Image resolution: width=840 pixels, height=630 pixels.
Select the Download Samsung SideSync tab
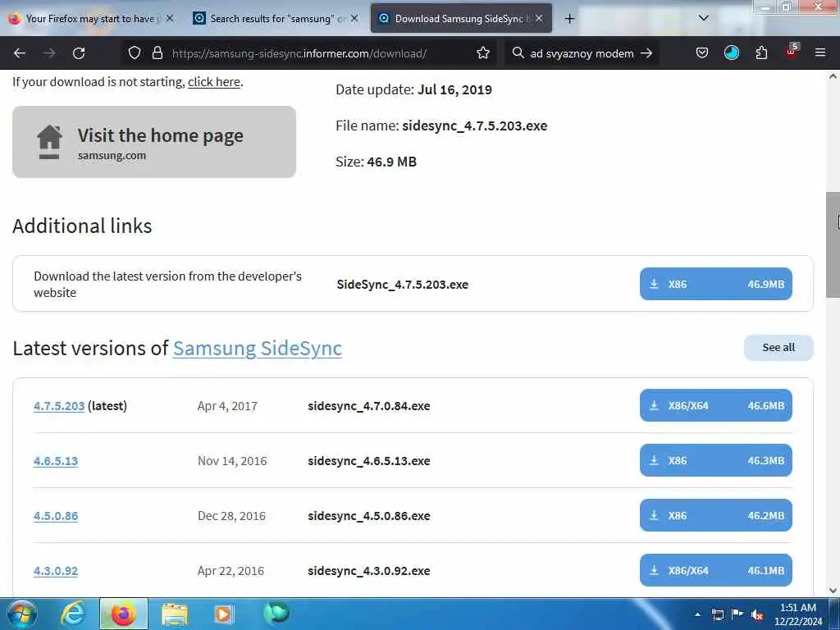tap(461, 19)
